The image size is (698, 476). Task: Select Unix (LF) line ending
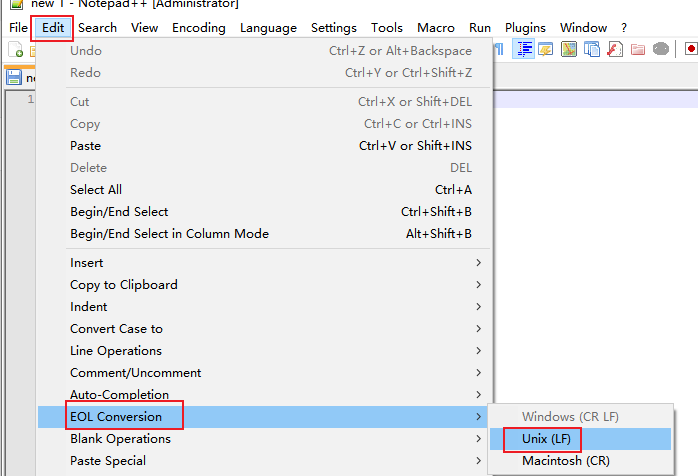(580, 439)
